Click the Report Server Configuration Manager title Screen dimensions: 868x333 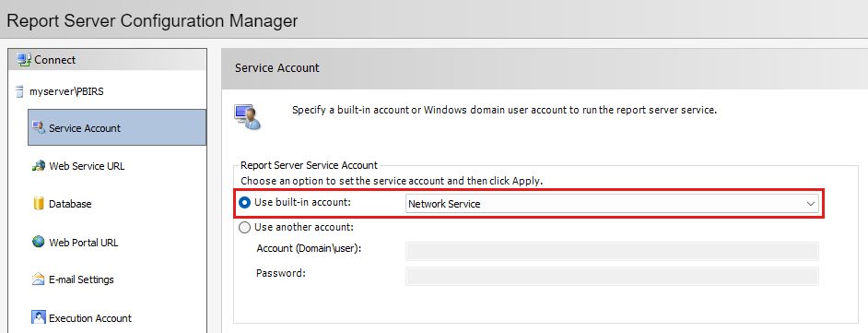(152, 21)
